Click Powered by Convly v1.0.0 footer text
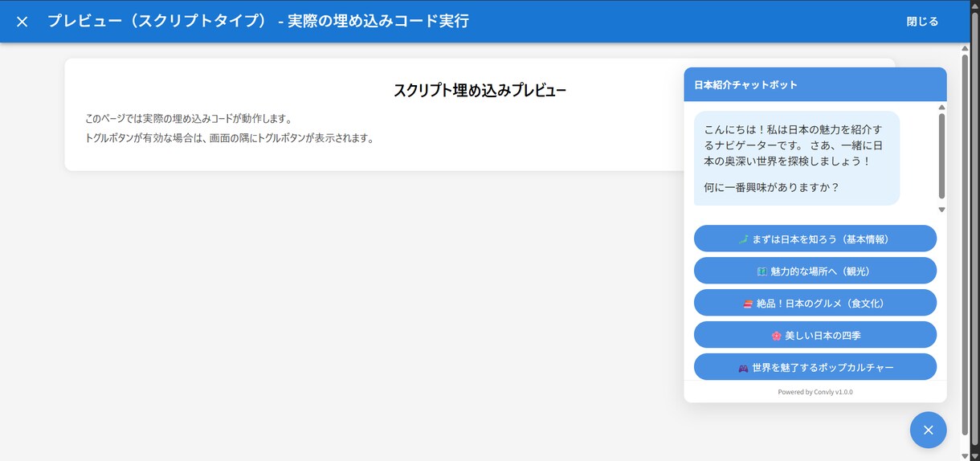This screenshot has height=461, width=980. [815, 392]
